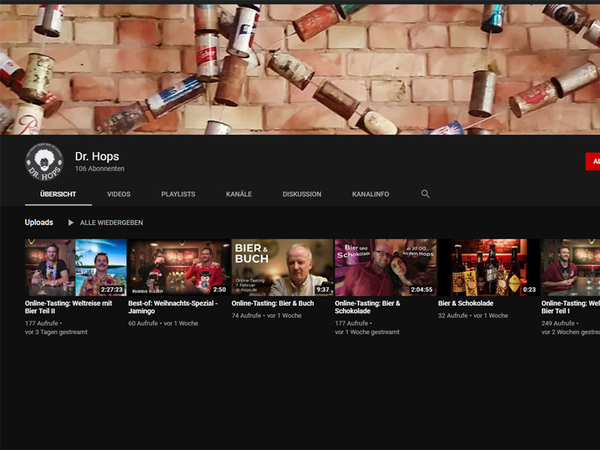Click title Best-of: Weihnachts-Spezial - Jamingo
This screenshot has width=600, height=450.
tap(173, 307)
